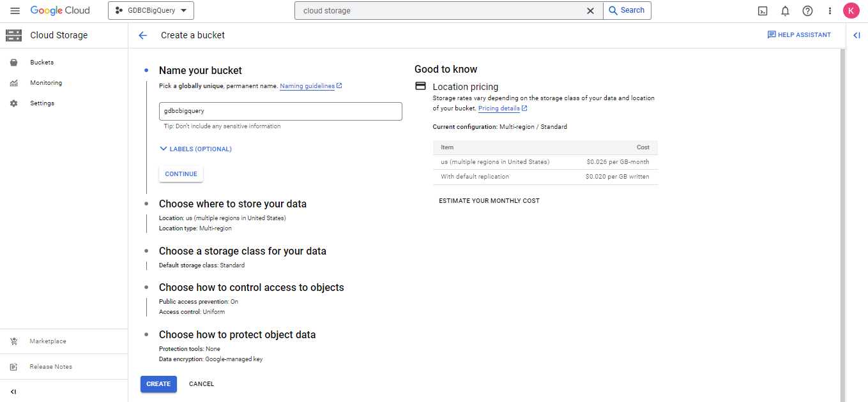
Task: Click the bucket name input field
Action: point(280,111)
